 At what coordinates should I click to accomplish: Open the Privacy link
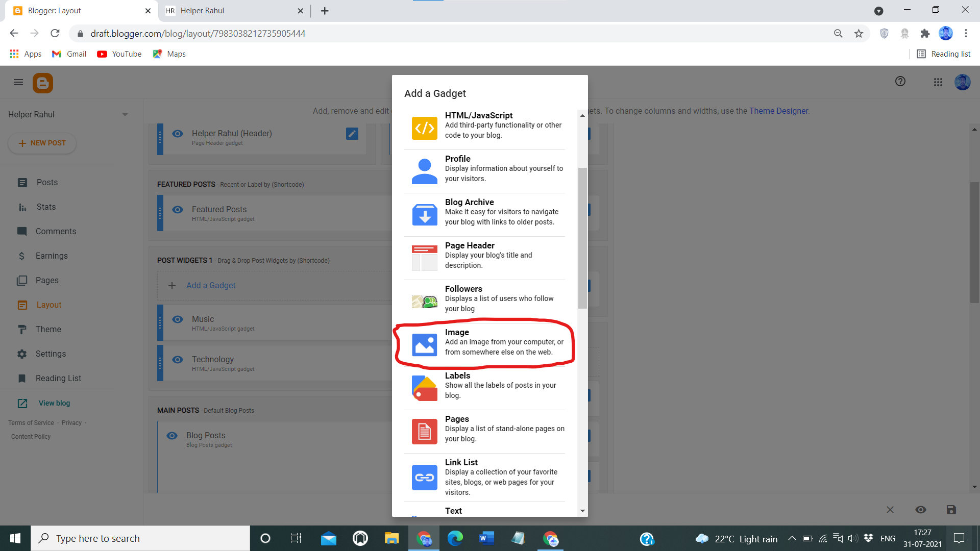coord(71,423)
